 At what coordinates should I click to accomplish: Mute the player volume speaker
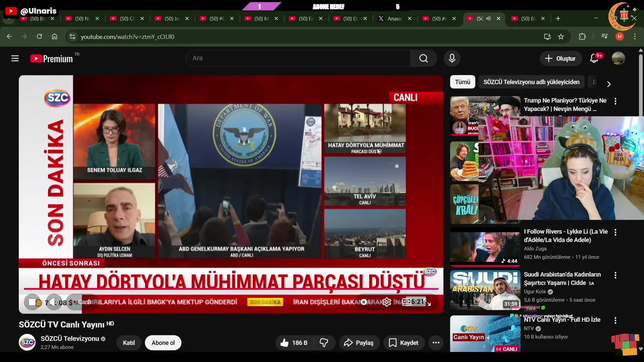[54, 302]
